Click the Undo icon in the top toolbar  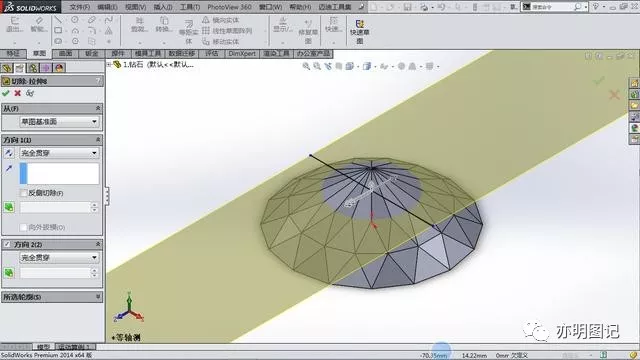point(441,7)
